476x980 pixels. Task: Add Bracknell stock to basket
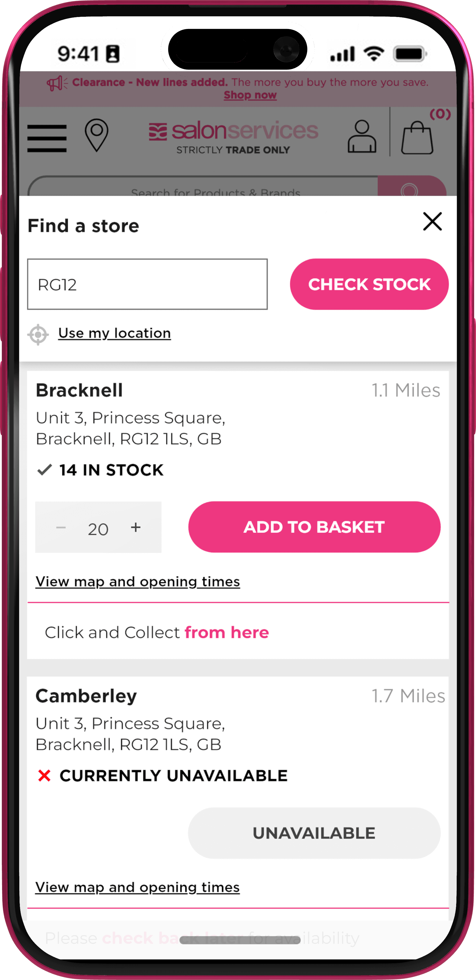(314, 527)
